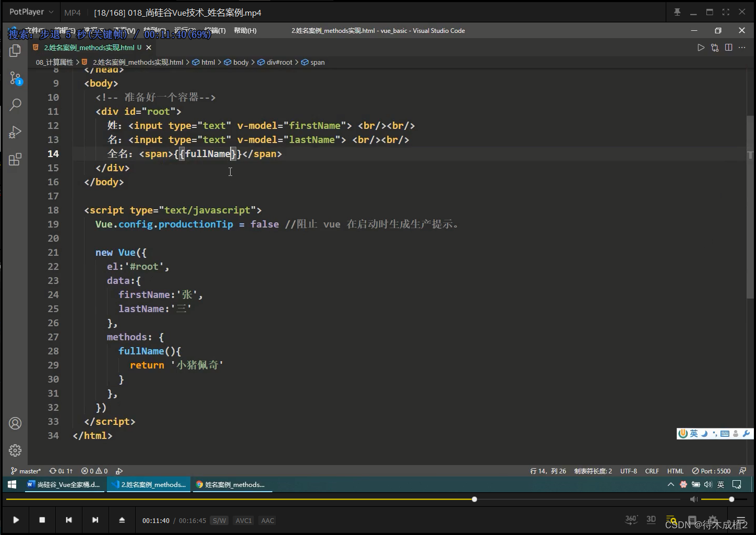Jump to the previous video file
The height and width of the screenshot is (535, 756).
click(x=69, y=520)
